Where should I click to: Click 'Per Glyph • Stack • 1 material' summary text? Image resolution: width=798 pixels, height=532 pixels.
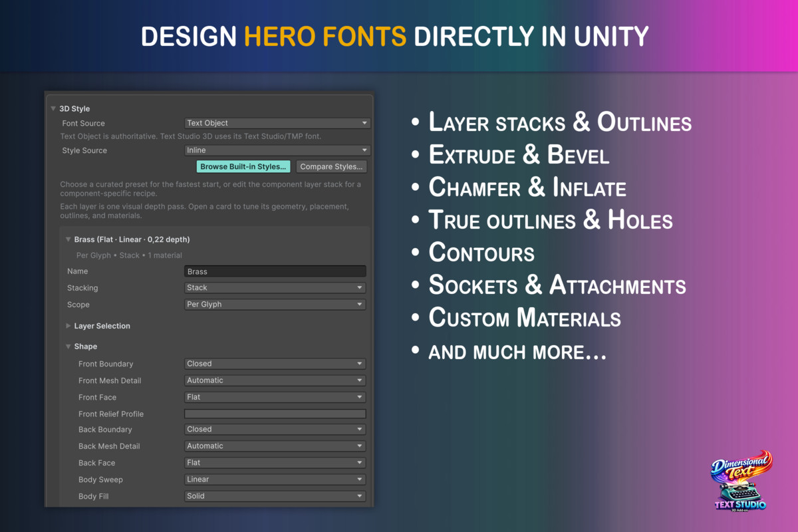coord(129,255)
